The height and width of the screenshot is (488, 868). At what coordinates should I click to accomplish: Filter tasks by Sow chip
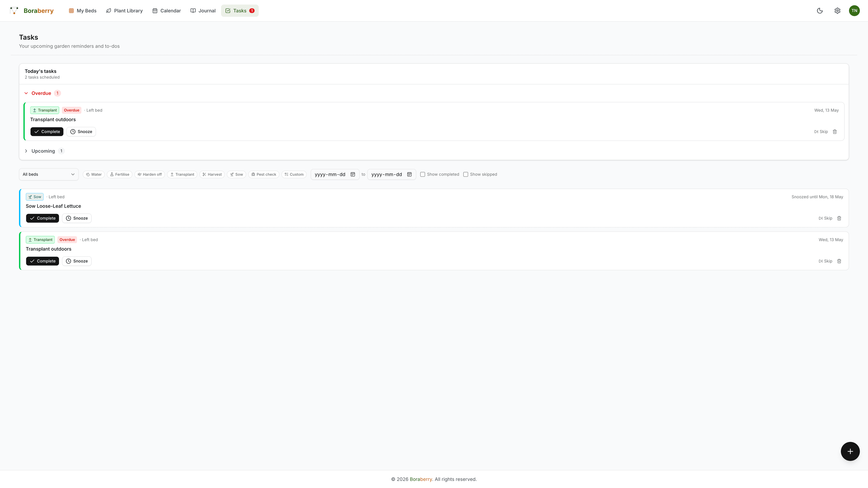click(236, 174)
